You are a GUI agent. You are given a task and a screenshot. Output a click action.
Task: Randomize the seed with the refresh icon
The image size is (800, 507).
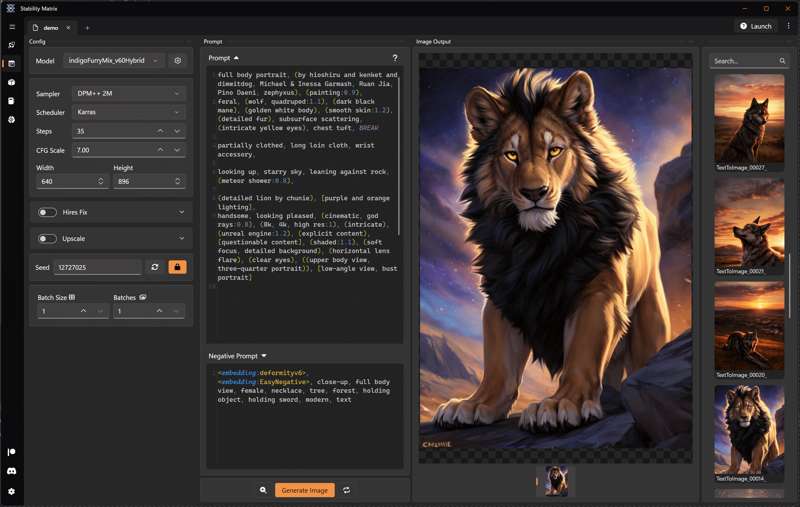pyautogui.click(x=155, y=267)
